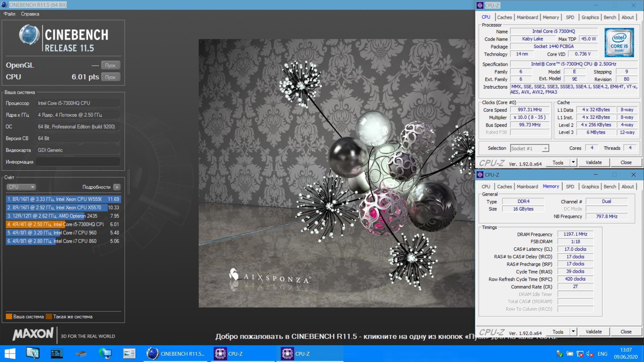644x362 pixels.
Task: Switch to SPD tab in lower CPU-Z
Action: tap(570, 187)
